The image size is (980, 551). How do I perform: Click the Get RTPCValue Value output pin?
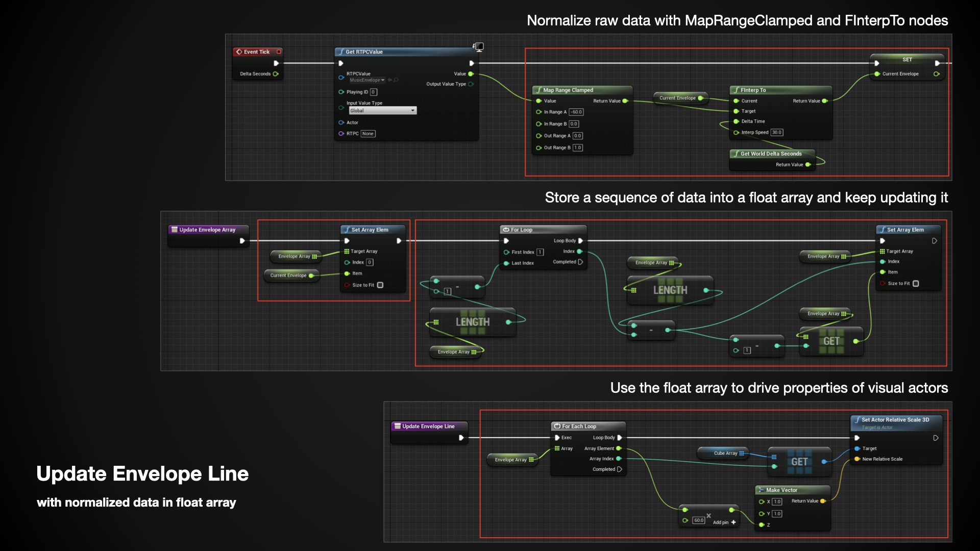[x=471, y=74]
